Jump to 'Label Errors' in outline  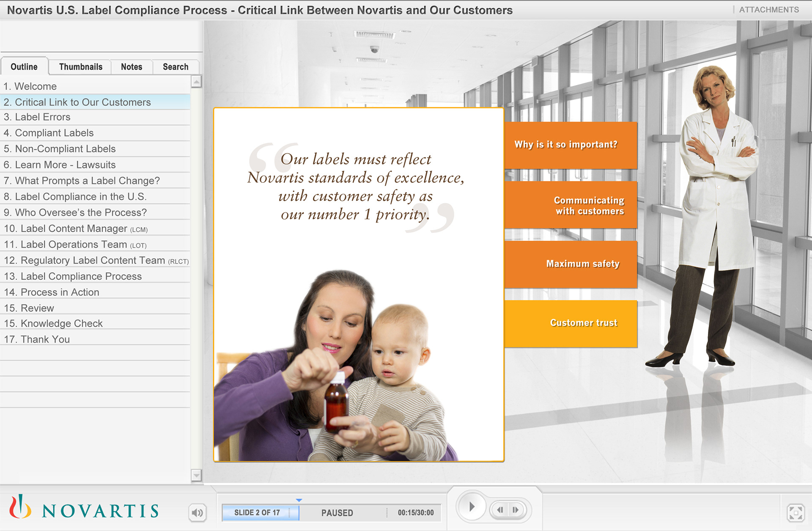42,117
